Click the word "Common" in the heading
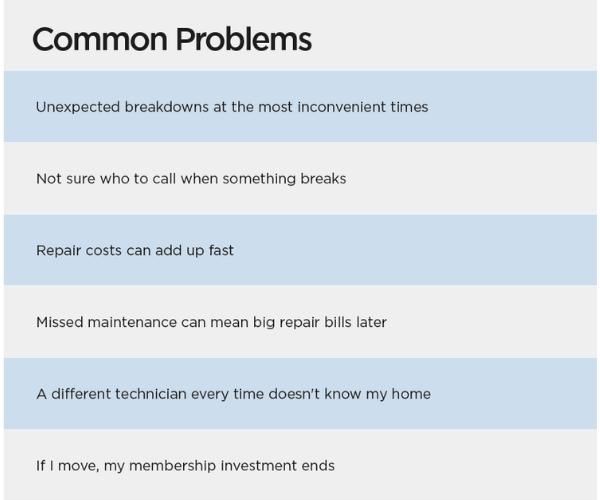The height and width of the screenshot is (500, 600). coord(98,39)
